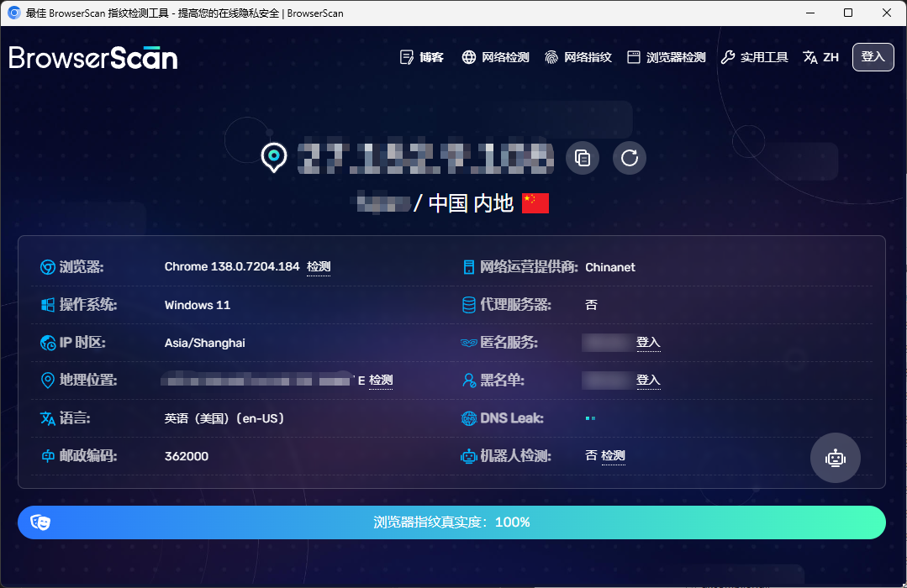907x588 pixels.
Task: Click the translate icon beside 语言
Action: (47, 418)
